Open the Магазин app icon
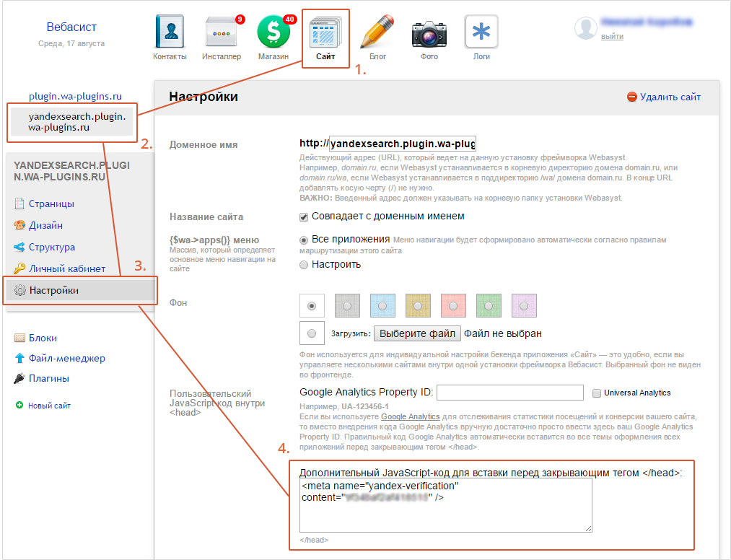This screenshot has width=731, height=560. 273,32
